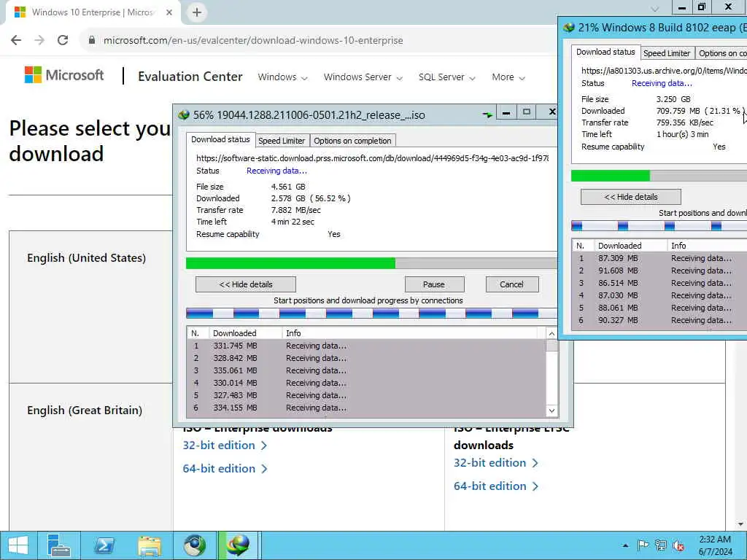Expand the More menu dropdown
747x560 pixels.
point(508,77)
